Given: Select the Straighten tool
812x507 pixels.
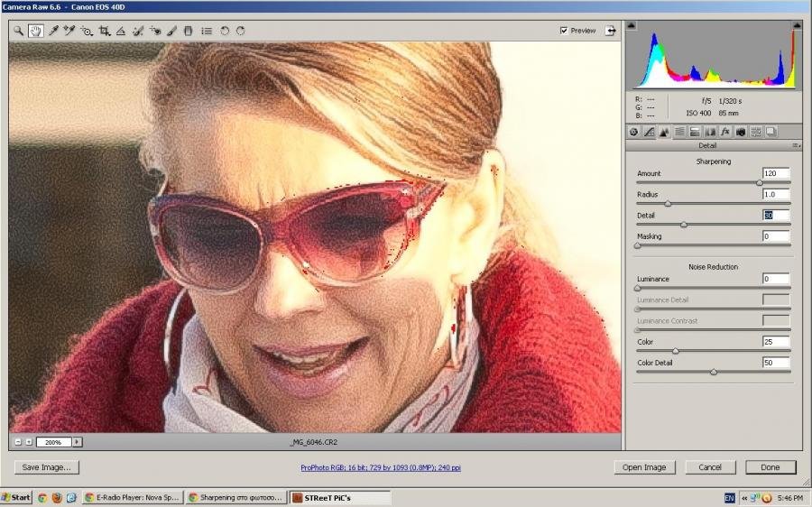Looking at the screenshot, I should coord(121,31).
